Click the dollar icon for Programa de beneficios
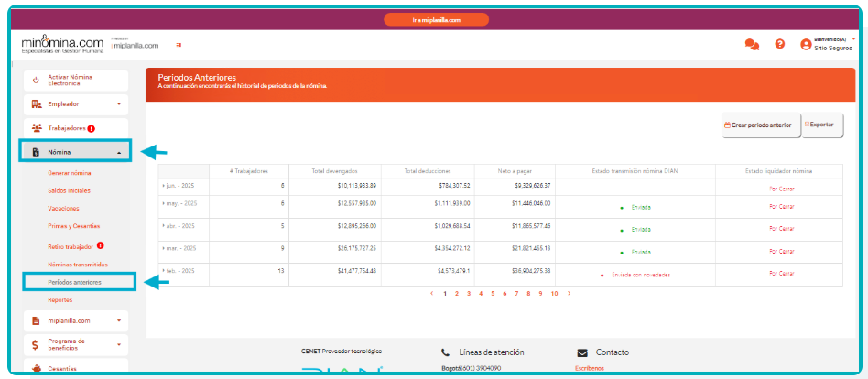 point(36,344)
